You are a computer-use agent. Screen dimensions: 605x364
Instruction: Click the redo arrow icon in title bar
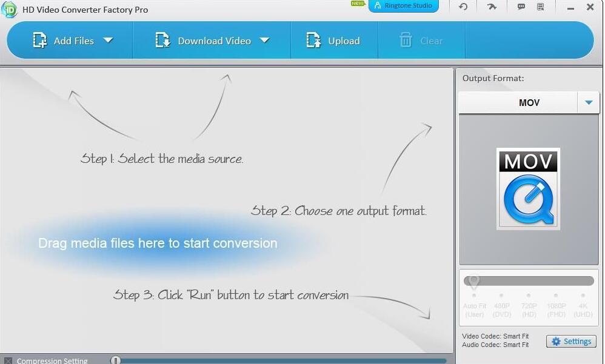[x=492, y=7]
